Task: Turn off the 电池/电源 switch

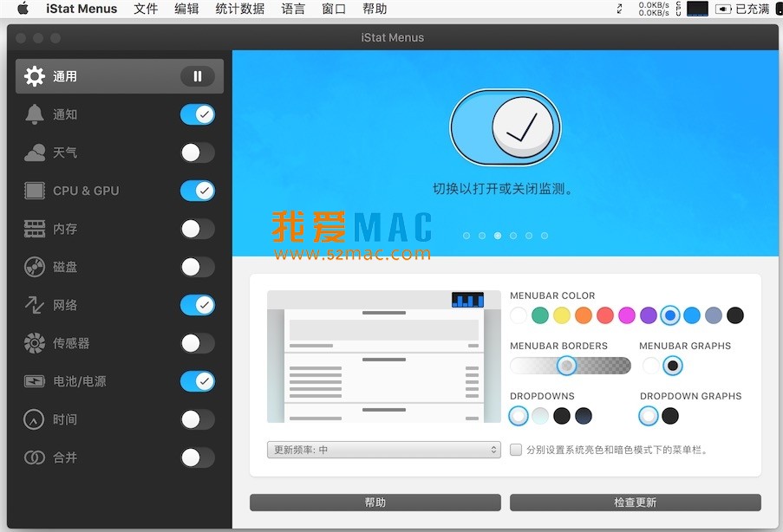Action: (198, 381)
